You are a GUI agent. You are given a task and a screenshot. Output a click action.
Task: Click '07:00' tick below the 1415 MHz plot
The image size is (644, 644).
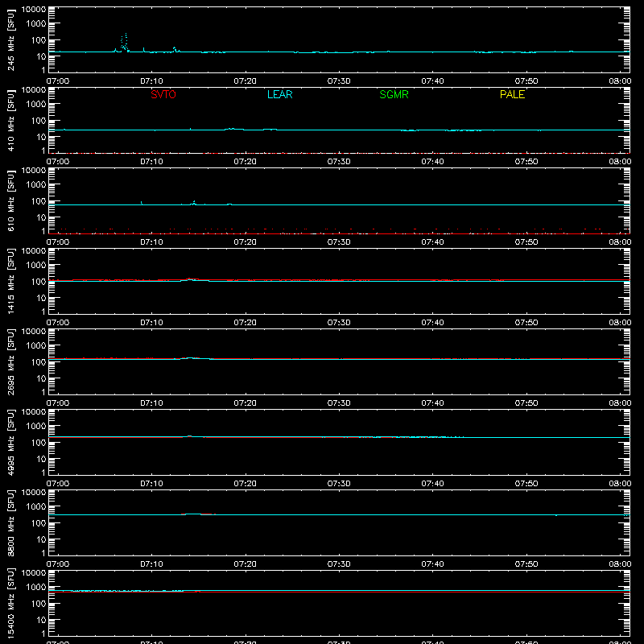coord(58,323)
